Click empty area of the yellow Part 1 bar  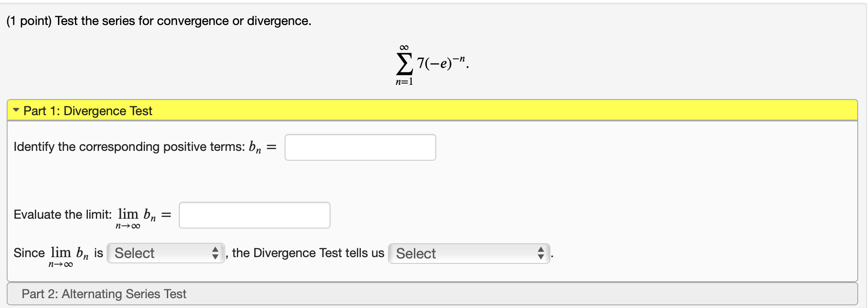point(491,110)
